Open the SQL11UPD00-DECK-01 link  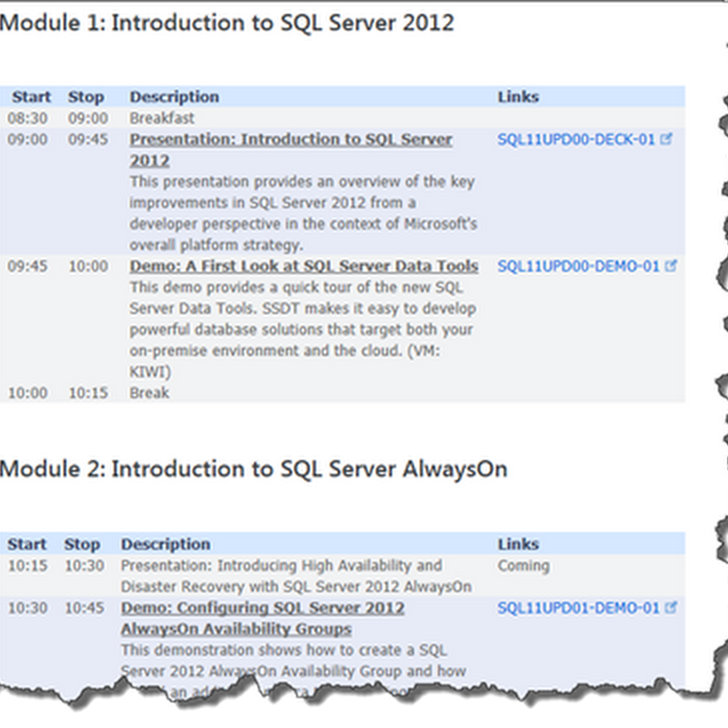click(576, 139)
